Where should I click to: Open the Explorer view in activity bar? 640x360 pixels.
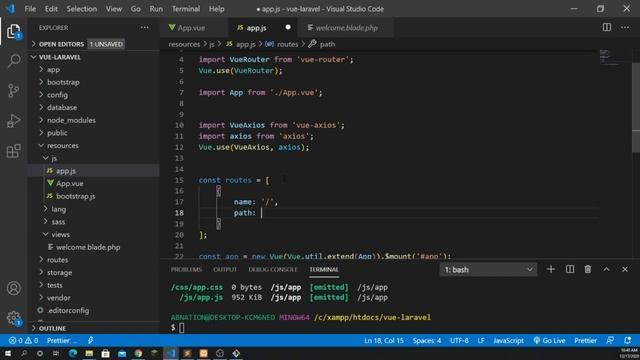(x=13, y=31)
